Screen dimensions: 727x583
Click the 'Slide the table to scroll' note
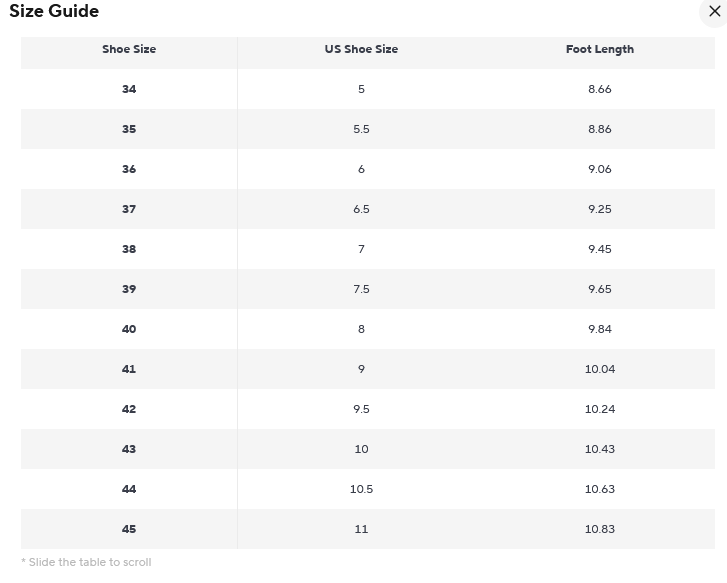pyautogui.click(x=86, y=562)
